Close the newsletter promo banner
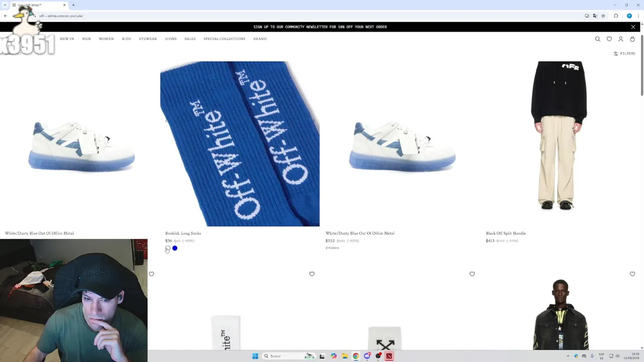The height and width of the screenshot is (362, 644). click(x=633, y=27)
